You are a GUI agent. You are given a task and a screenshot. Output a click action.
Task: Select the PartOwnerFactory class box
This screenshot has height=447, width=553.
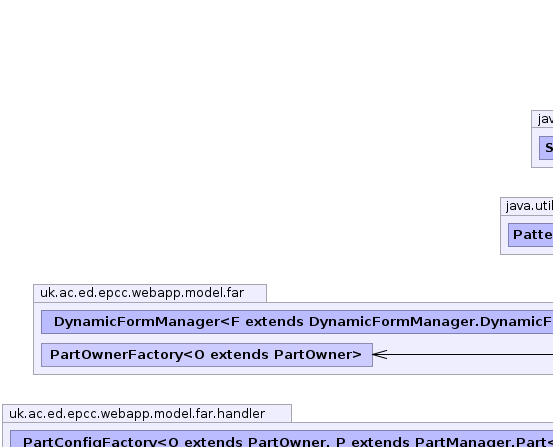click(x=207, y=355)
